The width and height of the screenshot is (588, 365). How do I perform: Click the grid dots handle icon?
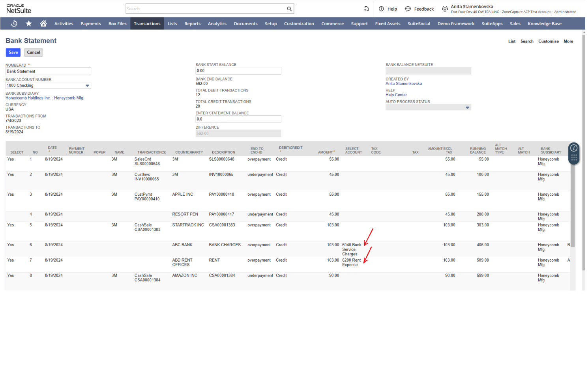pos(574,158)
